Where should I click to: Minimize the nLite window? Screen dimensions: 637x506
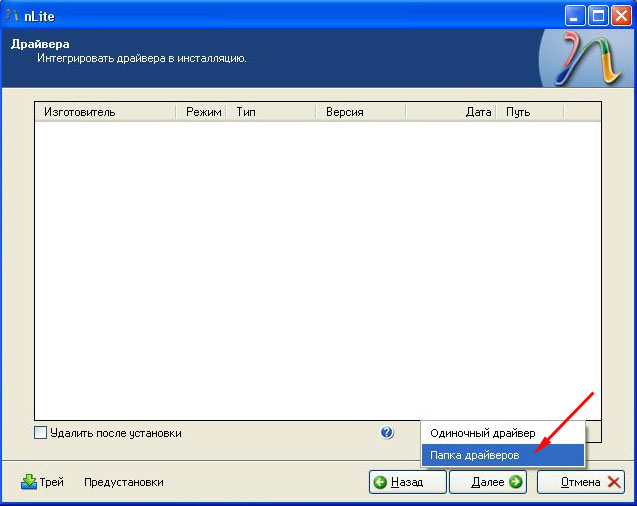tap(574, 16)
